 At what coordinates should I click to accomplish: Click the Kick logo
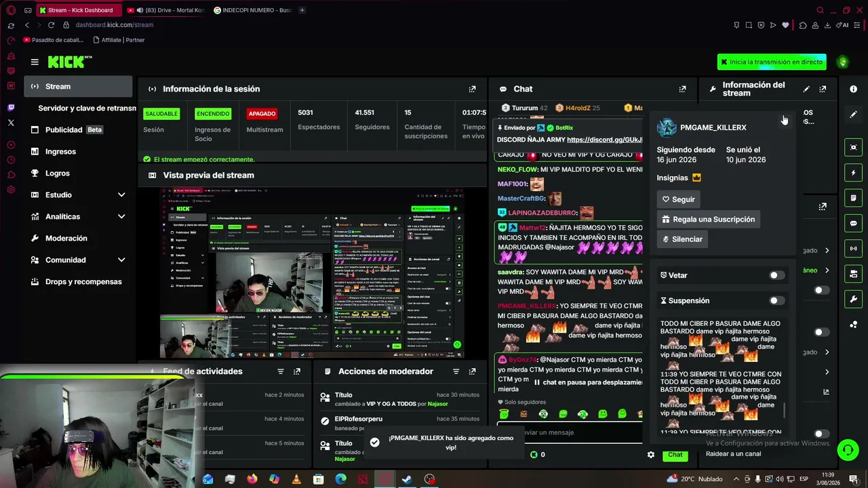click(x=70, y=62)
